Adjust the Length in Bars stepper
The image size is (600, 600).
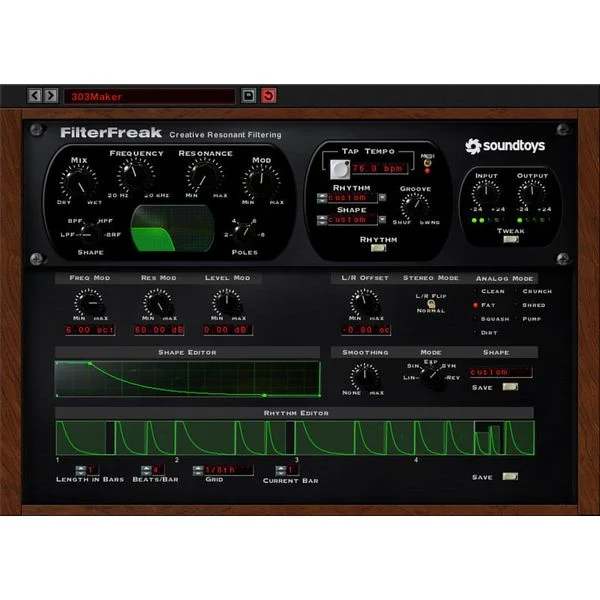(81, 470)
